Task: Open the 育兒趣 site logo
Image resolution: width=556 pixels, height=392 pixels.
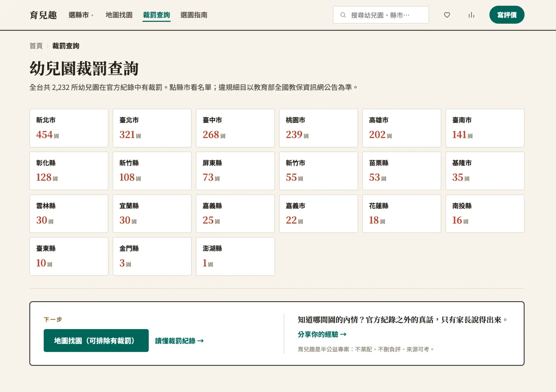Action: click(43, 15)
